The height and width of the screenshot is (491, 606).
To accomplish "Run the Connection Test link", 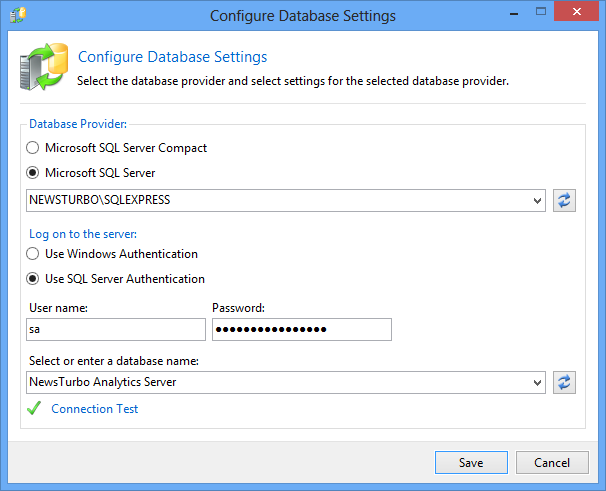I will [x=95, y=409].
